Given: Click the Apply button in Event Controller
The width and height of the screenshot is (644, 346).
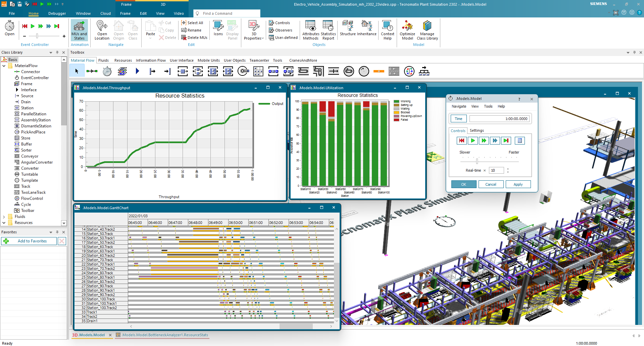Looking at the screenshot, I should (518, 184).
